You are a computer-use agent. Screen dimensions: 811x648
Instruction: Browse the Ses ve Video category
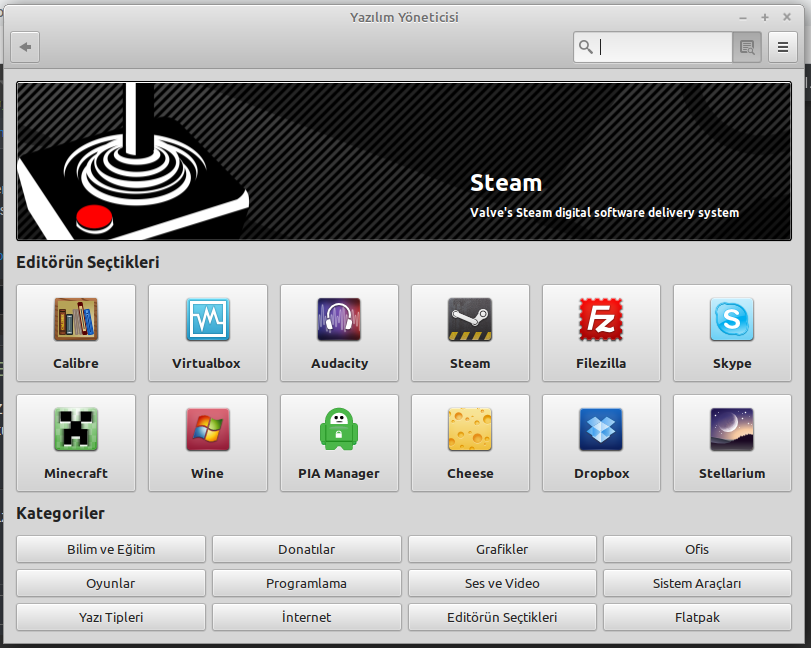click(502, 583)
